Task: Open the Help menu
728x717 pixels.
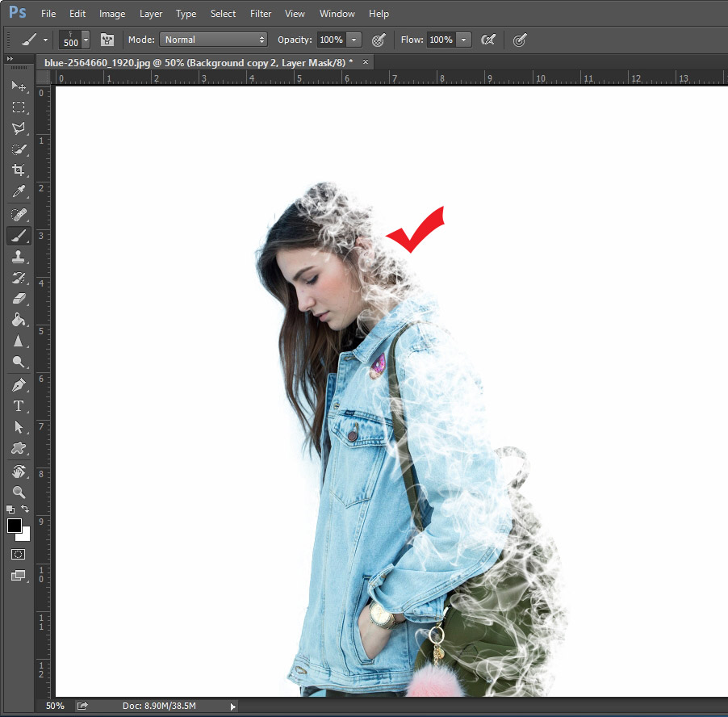Action: (x=379, y=14)
